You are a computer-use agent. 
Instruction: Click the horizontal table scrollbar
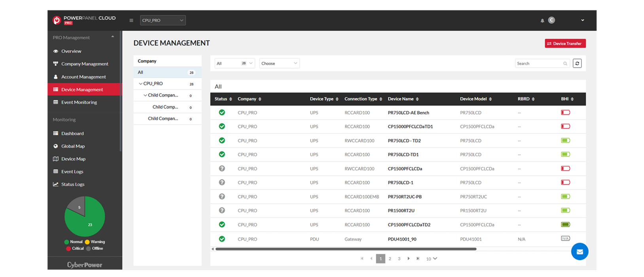pyautogui.click(x=346, y=249)
